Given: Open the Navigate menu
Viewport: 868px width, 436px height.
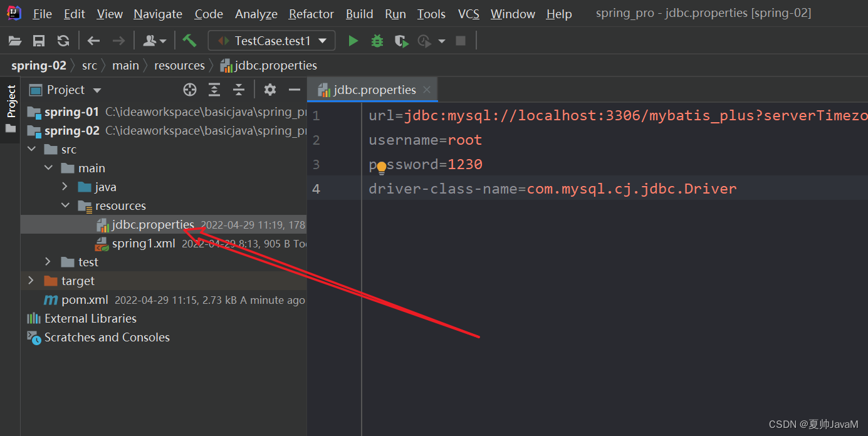Looking at the screenshot, I should pyautogui.click(x=158, y=14).
